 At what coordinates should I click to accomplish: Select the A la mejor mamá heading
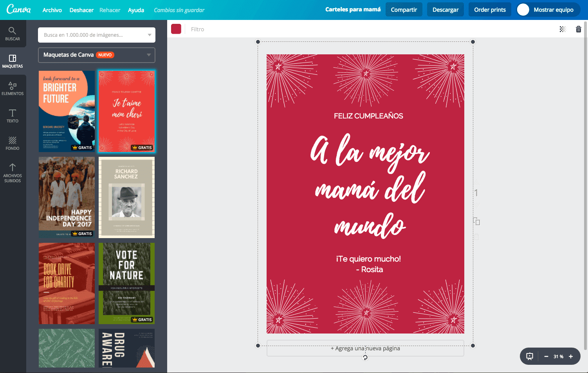tap(369, 185)
